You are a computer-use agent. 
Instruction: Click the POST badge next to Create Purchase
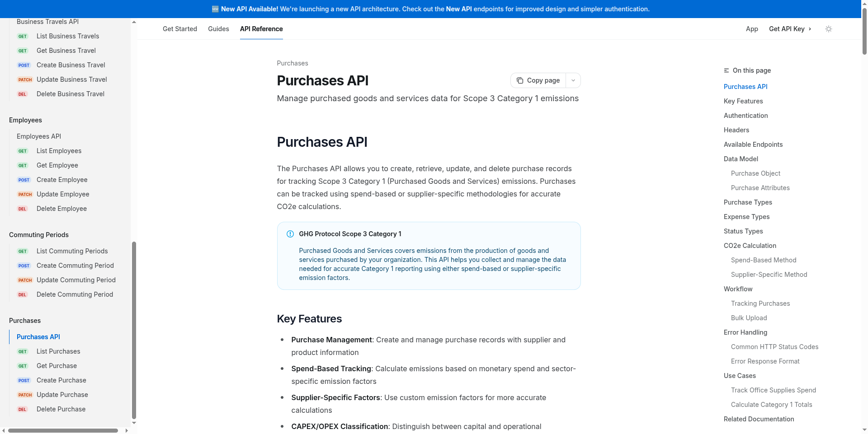(24, 380)
